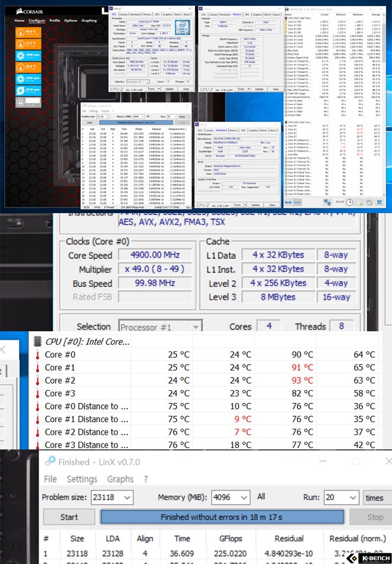Open Tools dropdown arrow in the CPU-Z Mainboard window

245,205
